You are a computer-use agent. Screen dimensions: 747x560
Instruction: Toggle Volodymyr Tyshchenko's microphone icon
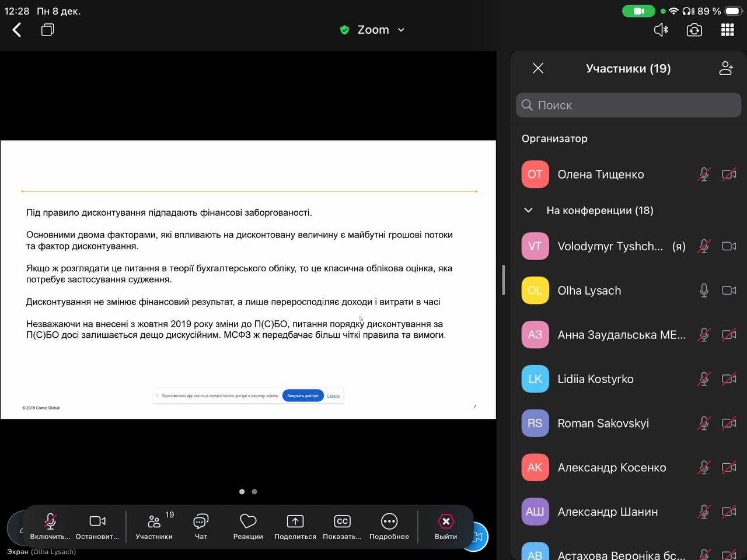(704, 246)
